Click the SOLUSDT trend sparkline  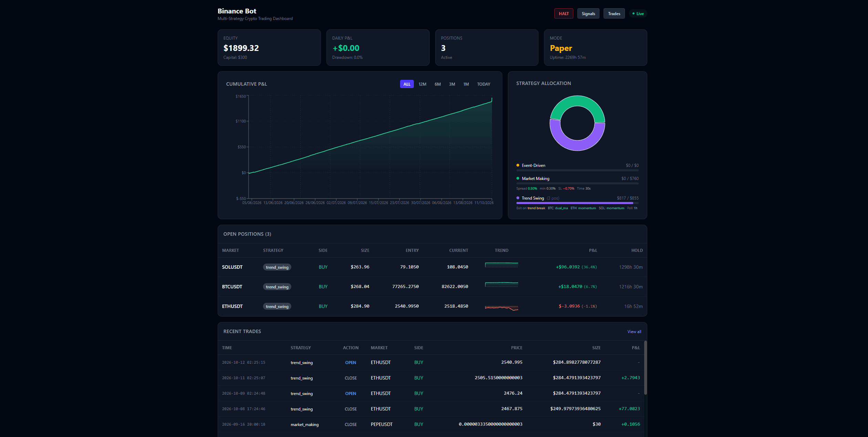pyautogui.click(x=502, y=265)
